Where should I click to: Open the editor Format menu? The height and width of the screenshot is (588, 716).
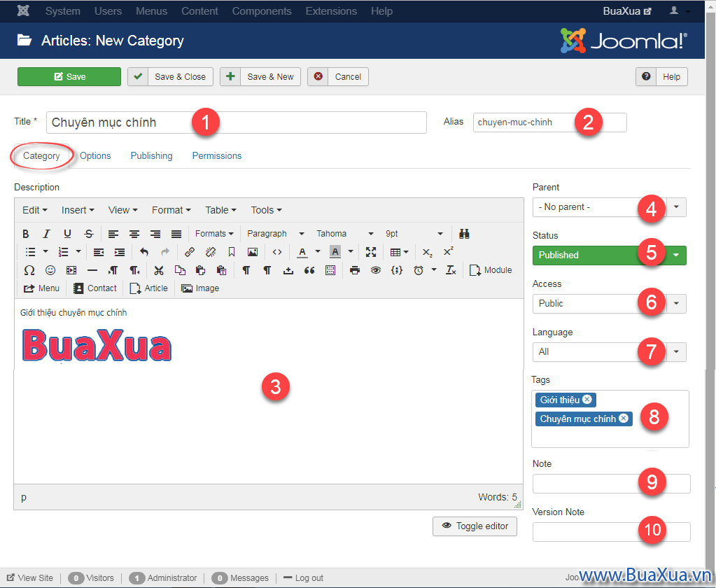tap(171, 210)
